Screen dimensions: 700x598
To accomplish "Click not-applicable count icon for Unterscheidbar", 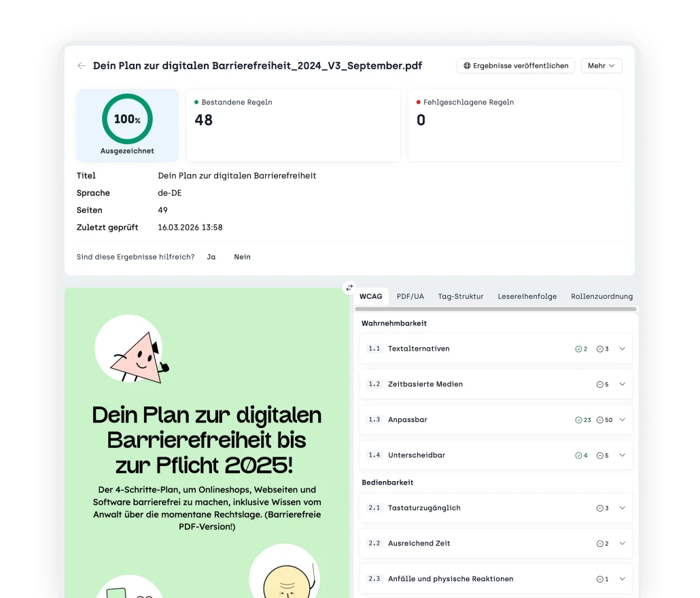I will [600, 456].
